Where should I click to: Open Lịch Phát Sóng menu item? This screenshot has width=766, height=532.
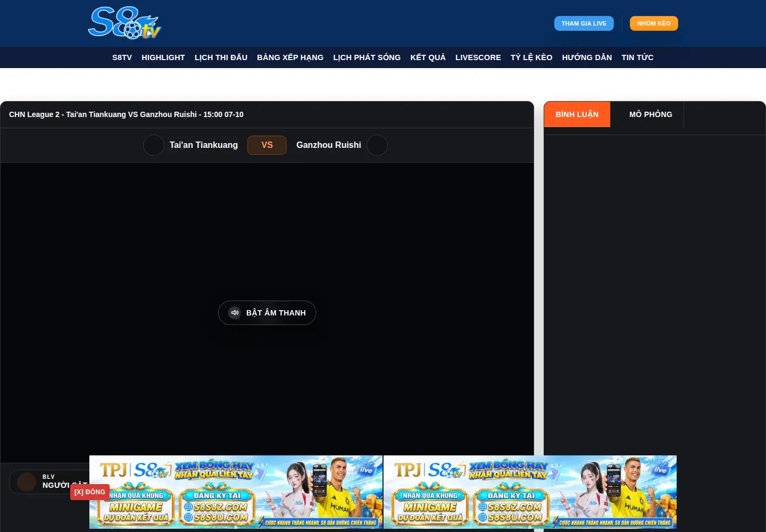tap(367, 57)
